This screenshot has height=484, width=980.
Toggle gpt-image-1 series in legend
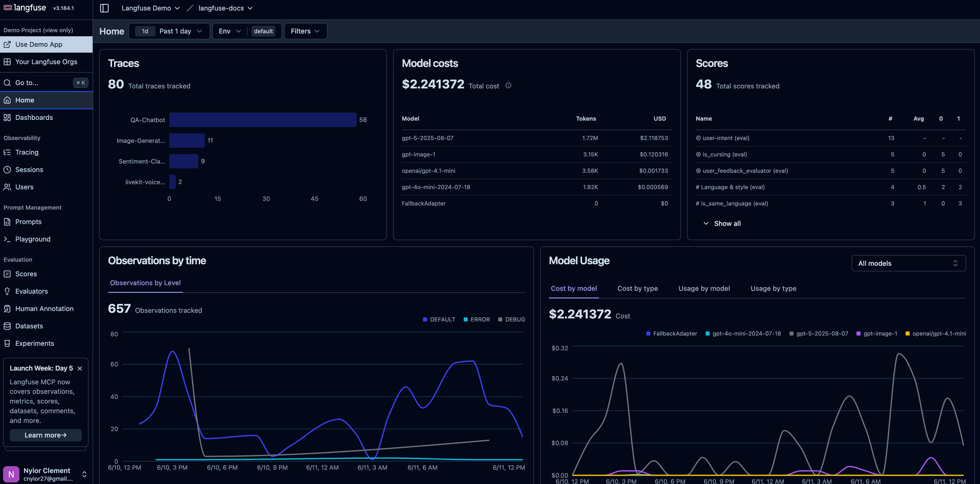coord(877,333)
